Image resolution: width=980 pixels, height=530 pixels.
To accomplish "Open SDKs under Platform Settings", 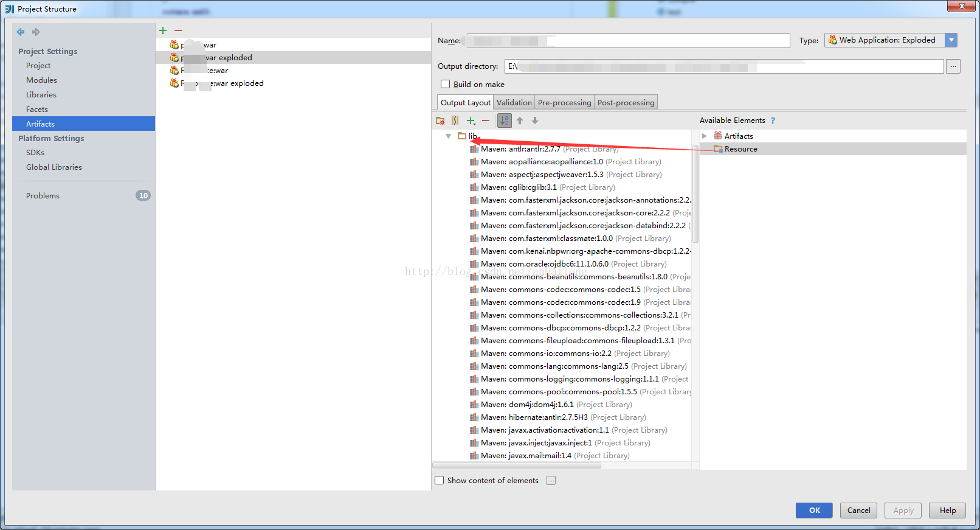I will [35, 152].
